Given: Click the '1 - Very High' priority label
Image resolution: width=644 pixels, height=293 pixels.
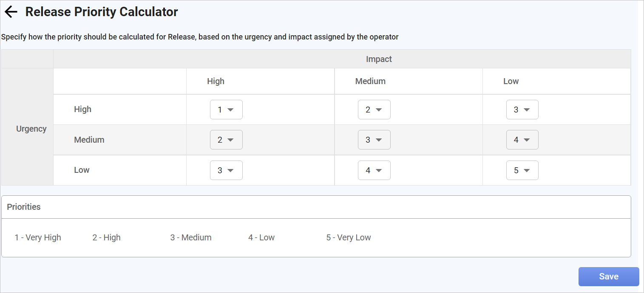Looking at the screenshot, I should (x=38, y=237).
